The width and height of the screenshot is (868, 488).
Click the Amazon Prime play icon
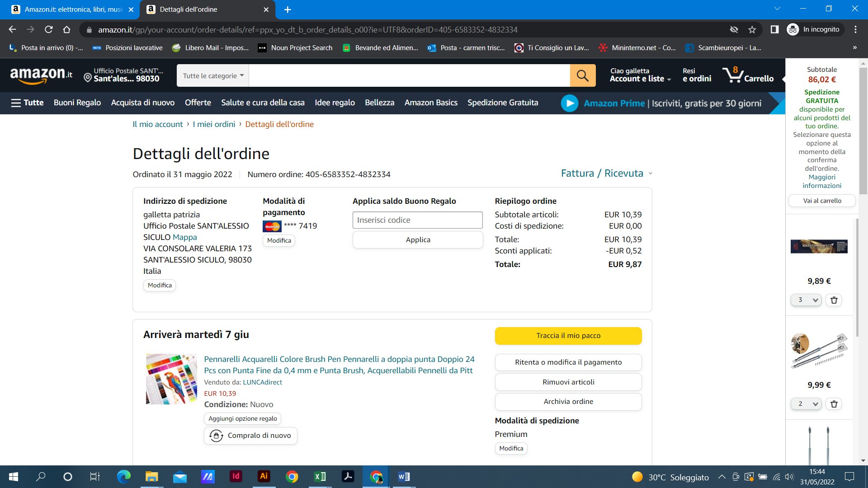pyautogui.click(x=569, y=103)
